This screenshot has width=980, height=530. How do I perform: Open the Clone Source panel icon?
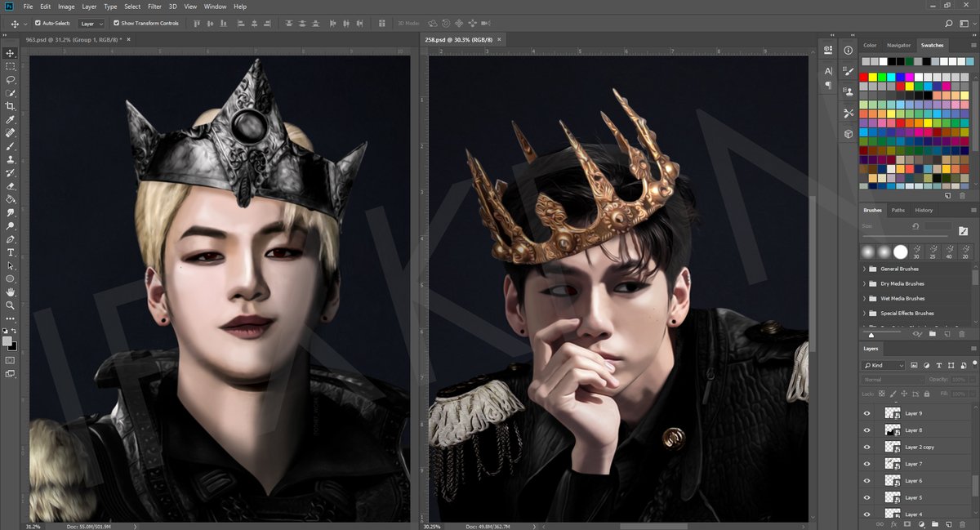[848, 91]
